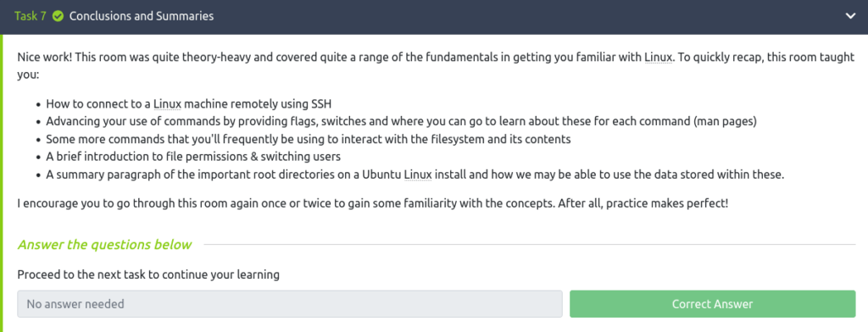This screenshot has width=868, height=332.
Task: Click the bullet about filesystem commands
Action: click(309, 140)
